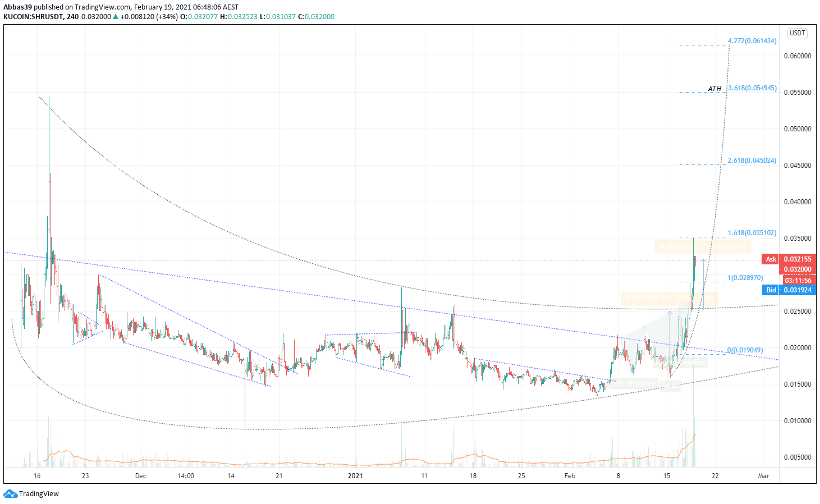This screenshot has width=820, height=504.
Task: Click the 0.005000 price axis label
Action: coord(798,457)
